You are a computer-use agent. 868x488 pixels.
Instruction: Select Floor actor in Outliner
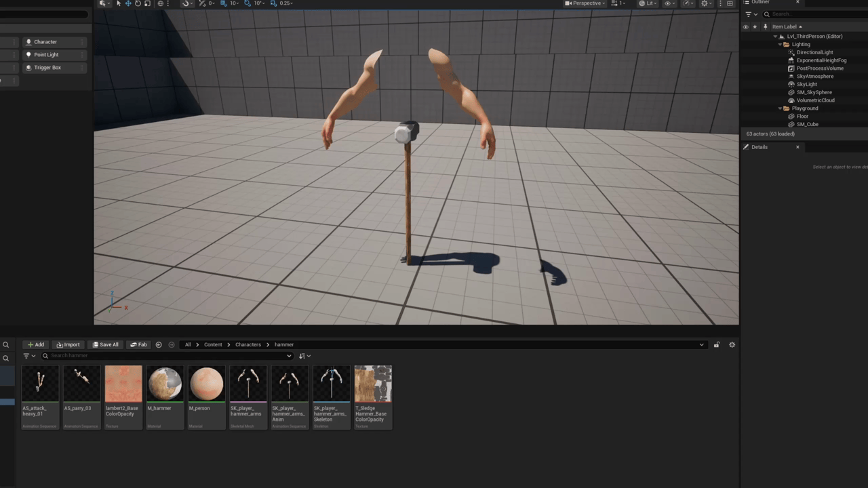click(x=802, y=117)
